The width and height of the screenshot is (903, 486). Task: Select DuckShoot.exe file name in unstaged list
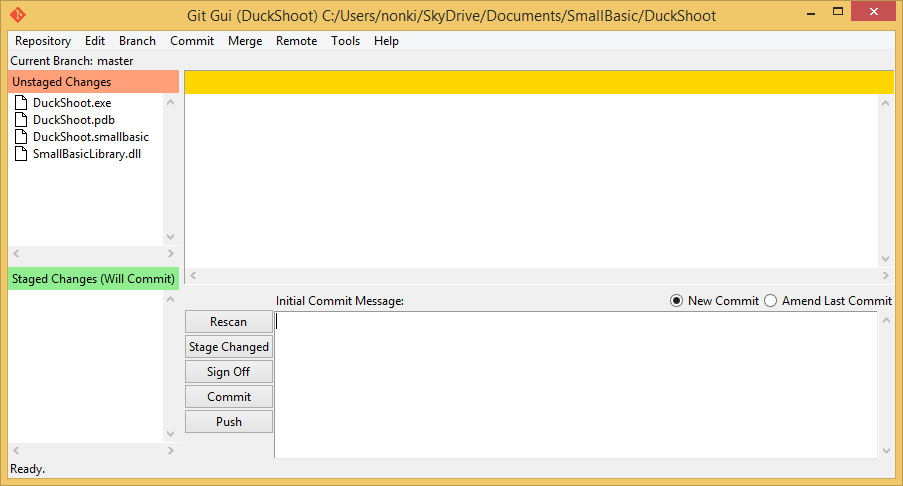[x=72, y=102]
